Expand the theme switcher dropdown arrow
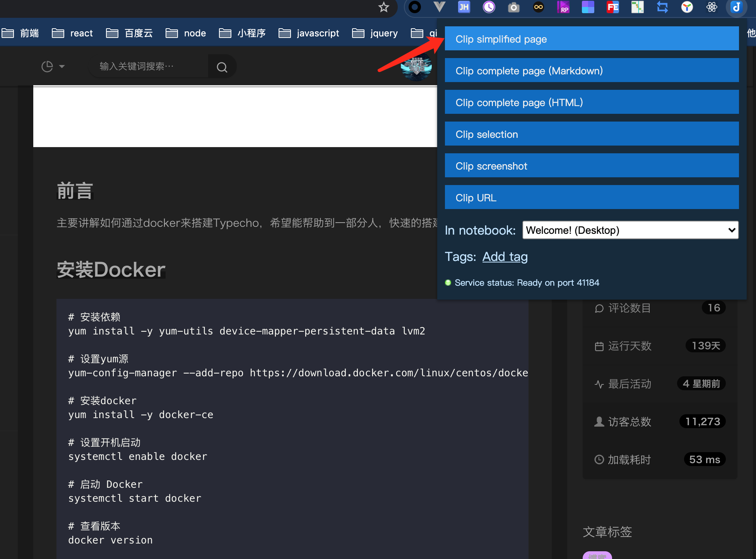The width and height of the screenshot is (756, 559). pos(62,67)
